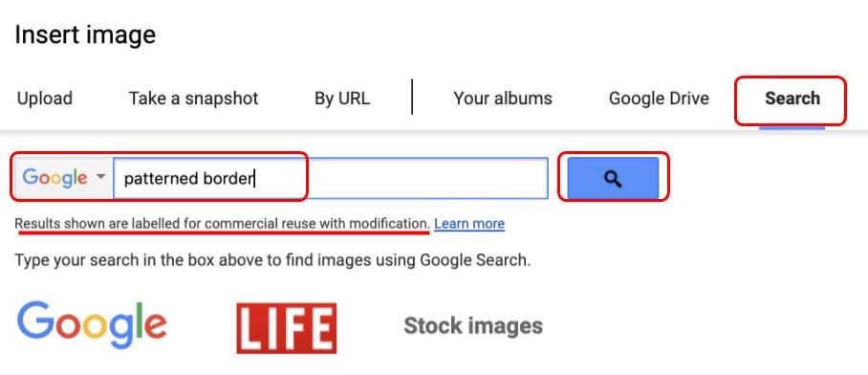868x375 pixels.
Task: Click the vertical divider after By URL
Action: (412, 97)
